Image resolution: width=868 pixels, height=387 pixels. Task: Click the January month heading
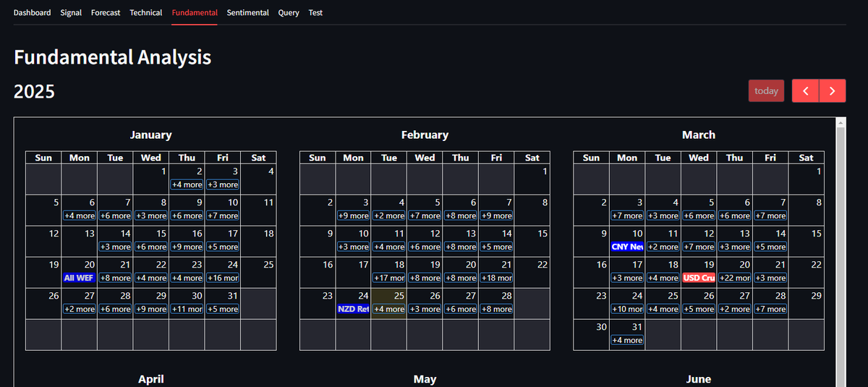coord(150,135)
